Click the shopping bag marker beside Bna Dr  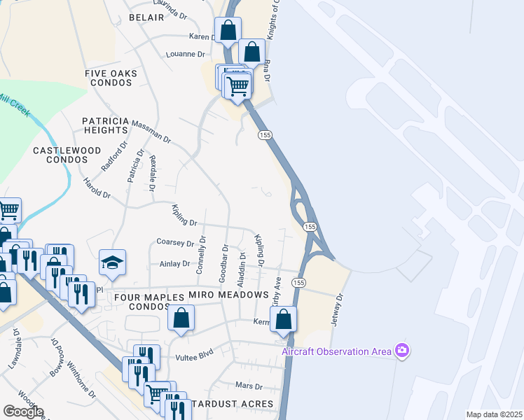[x=252, y=52]
